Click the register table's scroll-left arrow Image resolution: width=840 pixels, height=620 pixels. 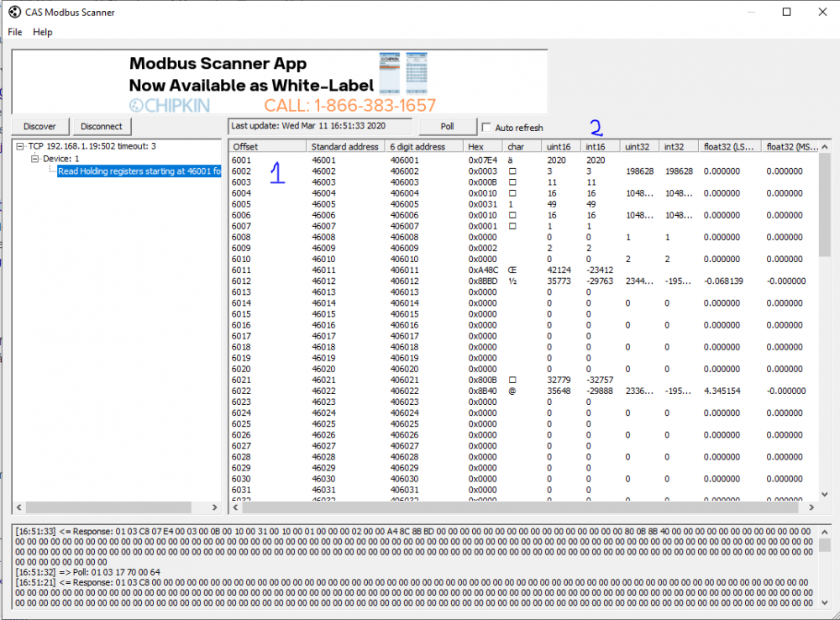(x=237, y=508)
